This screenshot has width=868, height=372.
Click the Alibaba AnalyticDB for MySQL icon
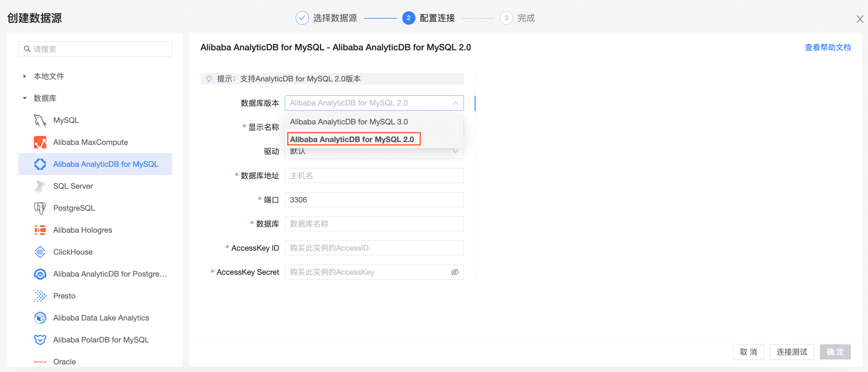pos(40,164)
